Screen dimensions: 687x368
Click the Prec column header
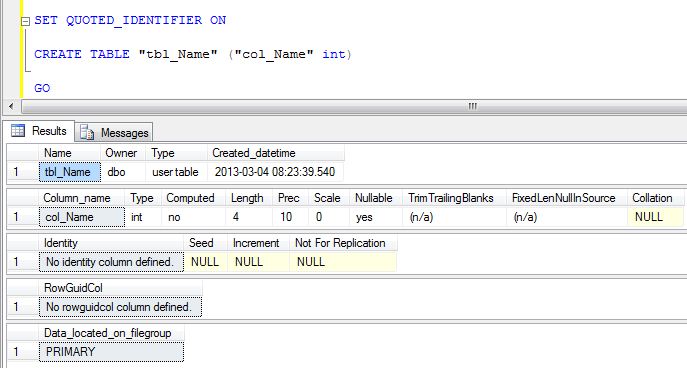[x=290, y=198]
